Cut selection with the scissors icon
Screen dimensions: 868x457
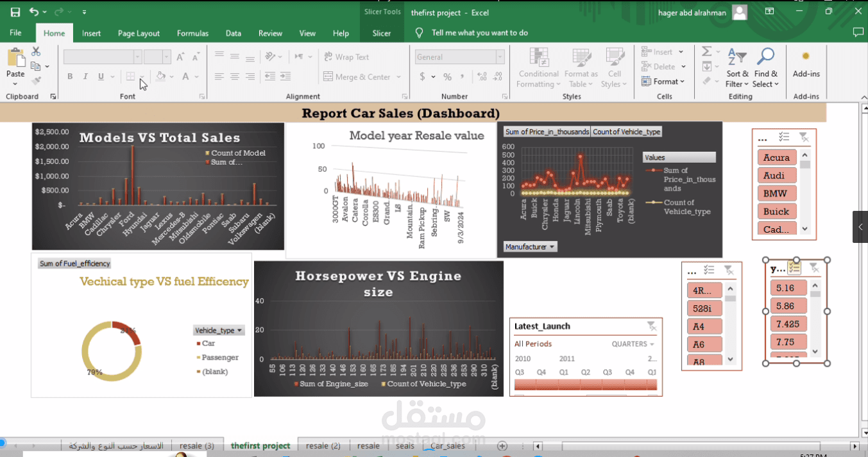[36, 51]
